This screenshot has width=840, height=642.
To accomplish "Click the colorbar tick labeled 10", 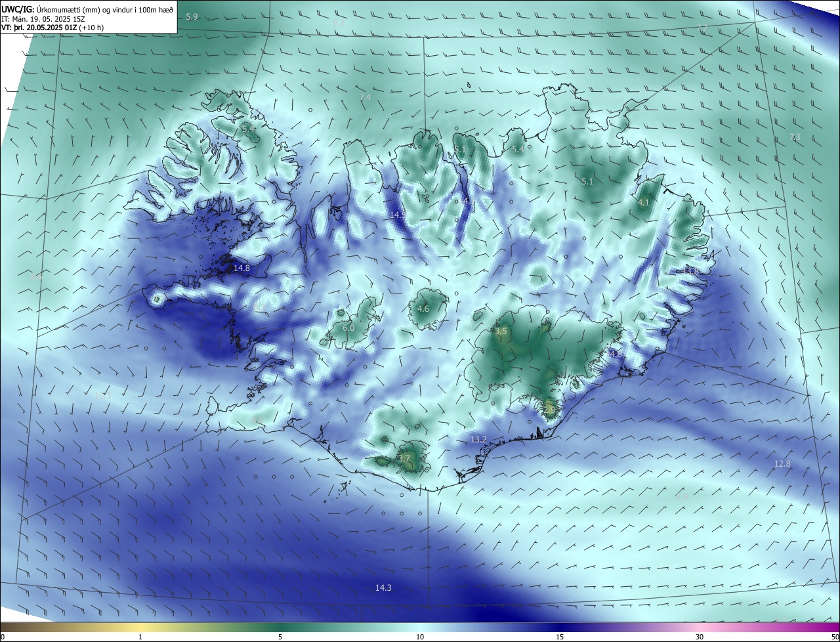I will (420, 637).
